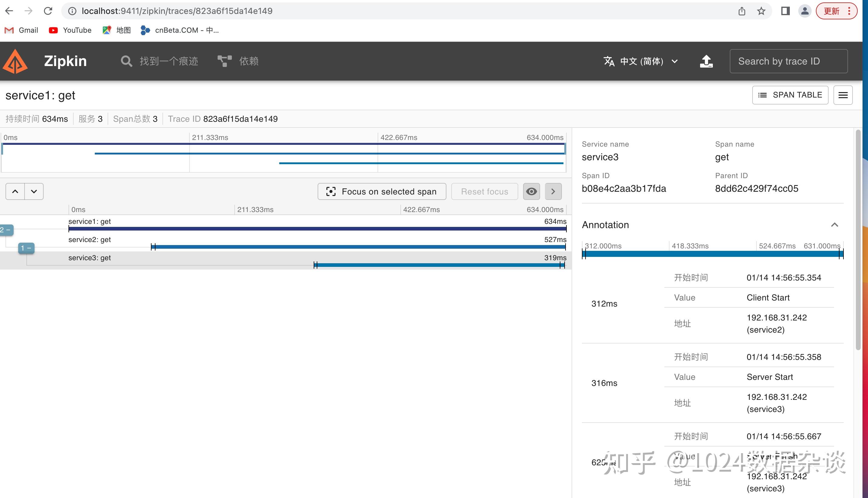Viewport: 868px width, 498px height.
Task: Go to 找到一个痕迹 search page
Action: point(159,61)
